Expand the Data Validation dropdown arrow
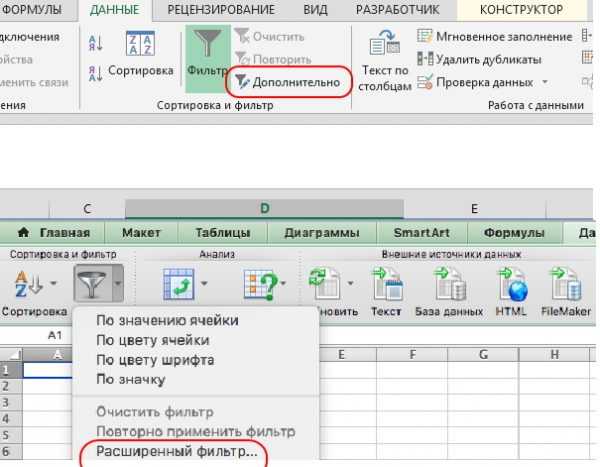 tap(545, 81)
